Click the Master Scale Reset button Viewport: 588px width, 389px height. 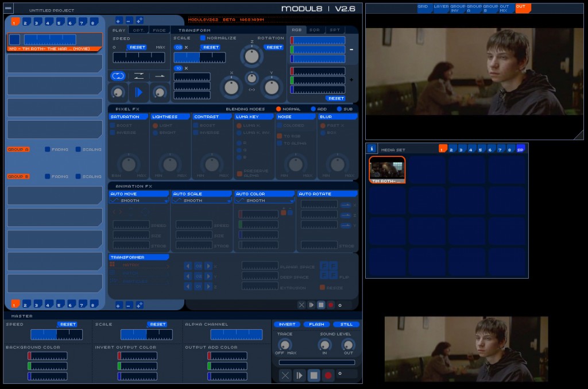pyautogui.click(x=157, y=324)
